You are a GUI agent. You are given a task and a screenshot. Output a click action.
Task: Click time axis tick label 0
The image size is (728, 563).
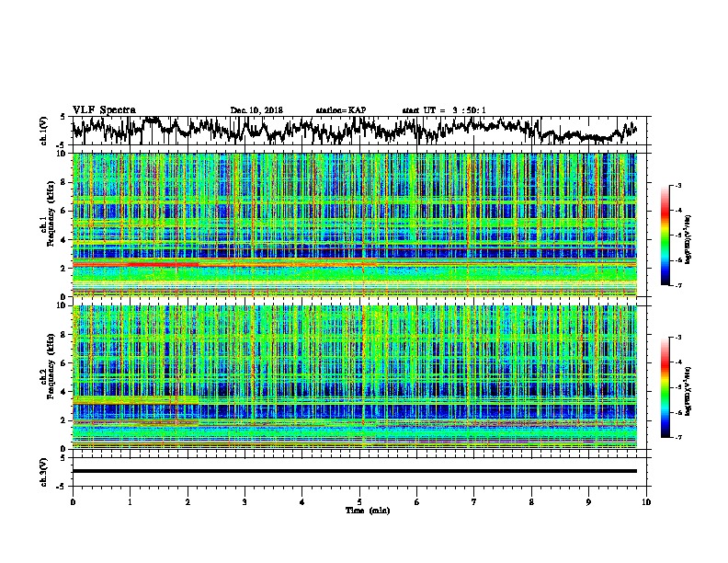point(73,501)
